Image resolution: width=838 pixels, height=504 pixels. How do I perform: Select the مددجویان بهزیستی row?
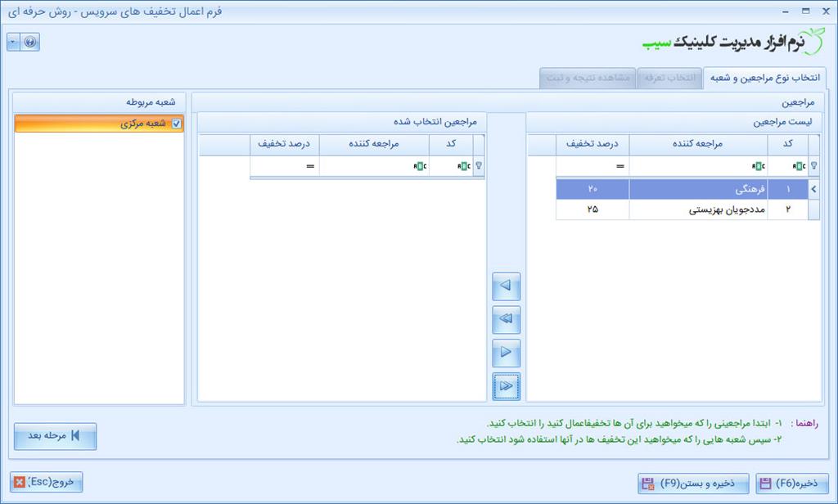[704, 209]
